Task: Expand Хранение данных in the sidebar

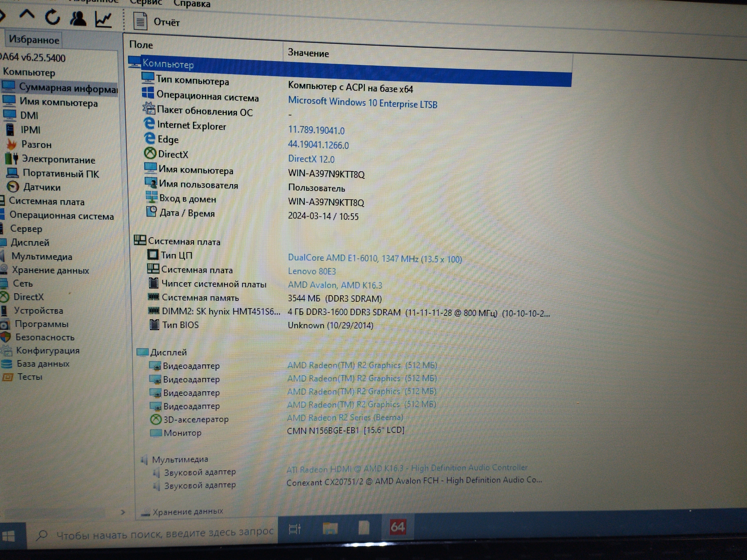Action: coord(45,270)
